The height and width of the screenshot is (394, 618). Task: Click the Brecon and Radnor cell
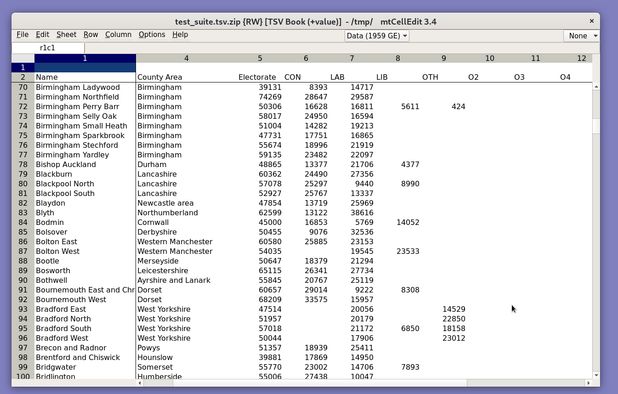click(85, 348)
